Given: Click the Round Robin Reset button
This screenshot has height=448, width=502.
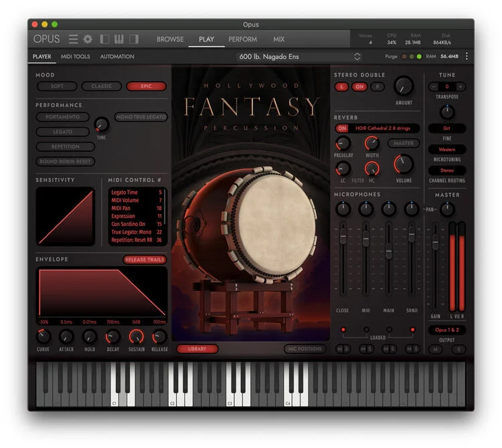Looking at the screenshot, I should tap(66, 162).
